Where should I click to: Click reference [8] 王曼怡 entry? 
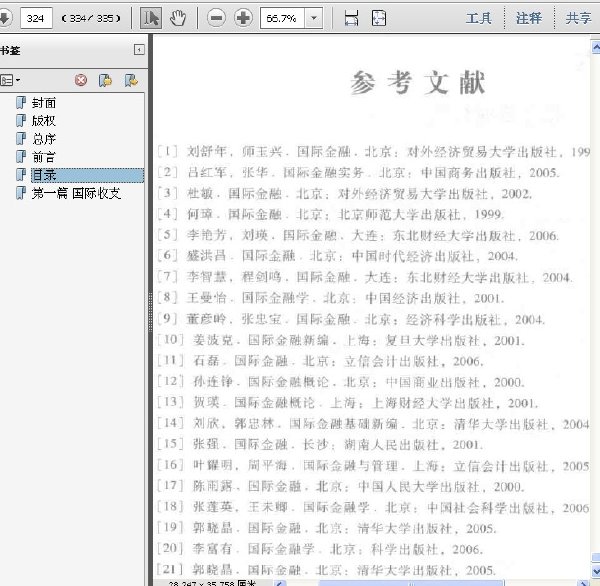(331, 298)
